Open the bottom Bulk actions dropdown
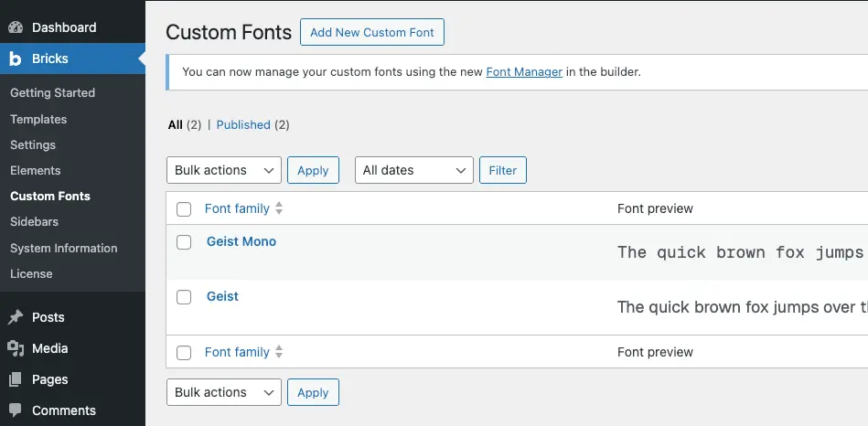 click(224, 392)
